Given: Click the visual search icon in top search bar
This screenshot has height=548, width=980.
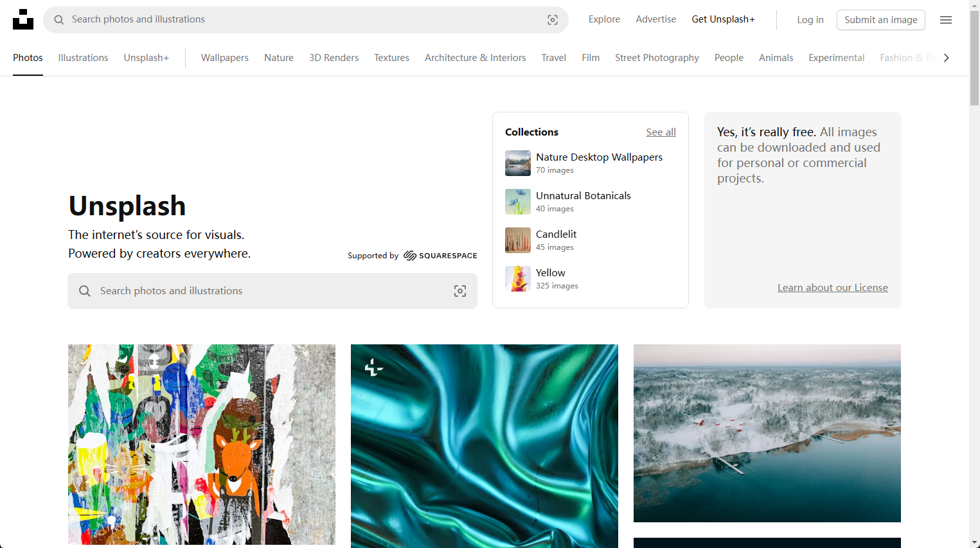Looking at the screenshot, I should tap(552, 20).
